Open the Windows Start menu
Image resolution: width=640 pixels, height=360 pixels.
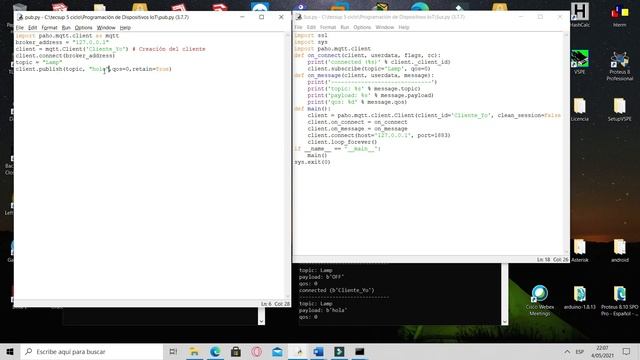coord(10,351)
